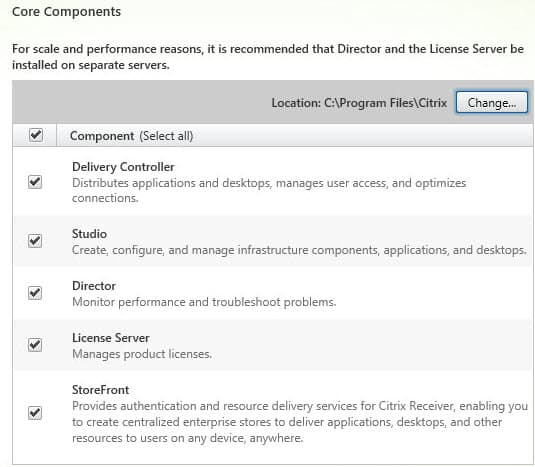Image resolution: width=535 pixels, height=467 pixels.
Task: Click the 'Manages product licenses' description
Action: (x=142, y=354)
